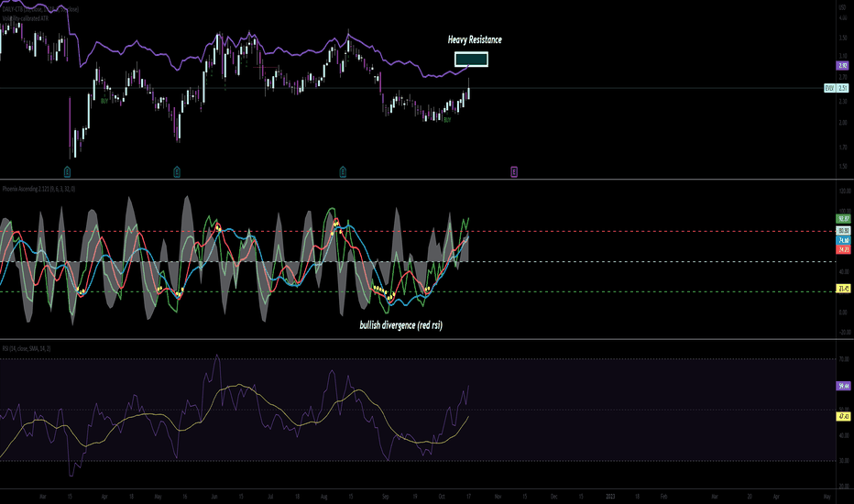Click the 120.00 level on Phoenix scale
This screenshot has height=504, width=854.
tap(845, 192)
